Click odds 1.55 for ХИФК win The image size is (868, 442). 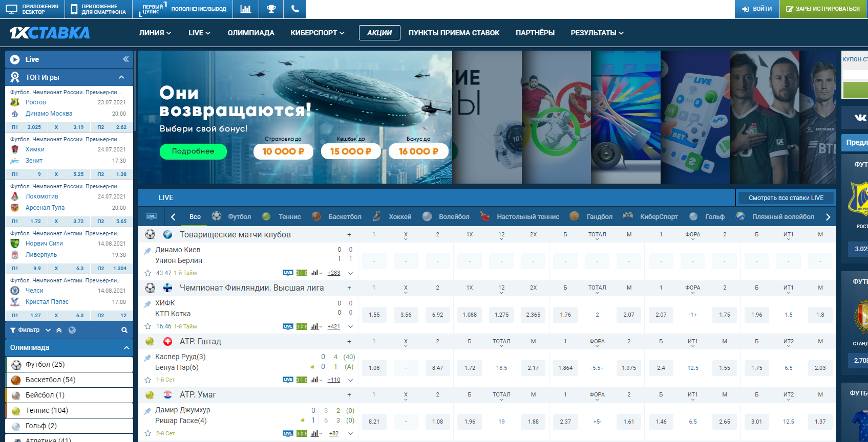pos(374,315)
